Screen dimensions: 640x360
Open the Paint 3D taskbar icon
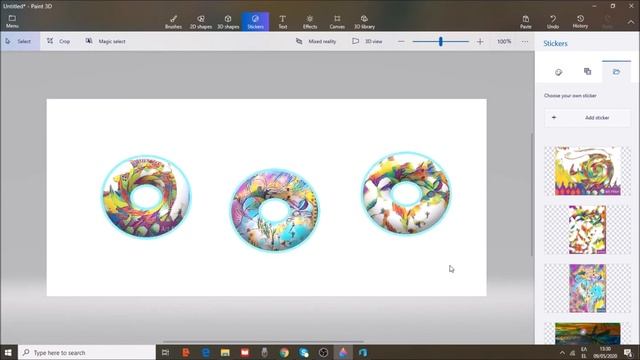[x=343, y=352]
